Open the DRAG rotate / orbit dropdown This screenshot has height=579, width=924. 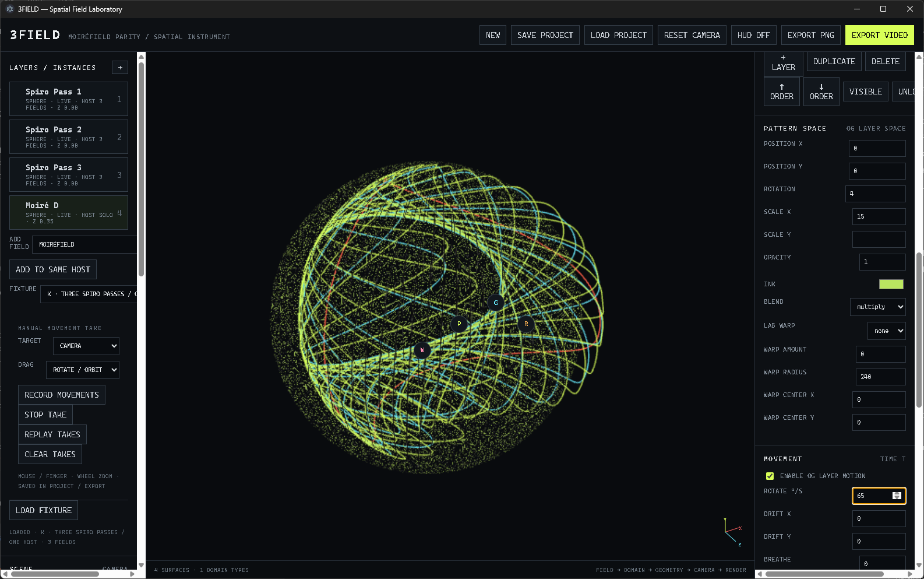tap(83, 370)
